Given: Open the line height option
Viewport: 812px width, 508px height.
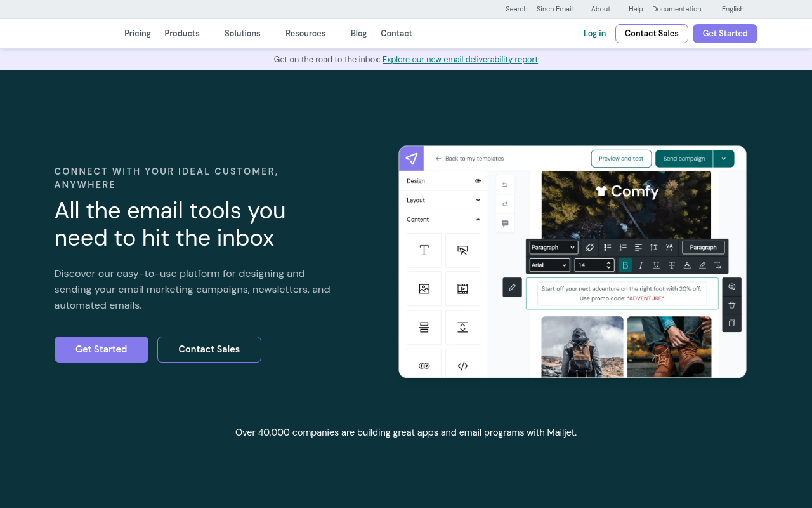Looking at the screenshot, I should tap(654, 248).
